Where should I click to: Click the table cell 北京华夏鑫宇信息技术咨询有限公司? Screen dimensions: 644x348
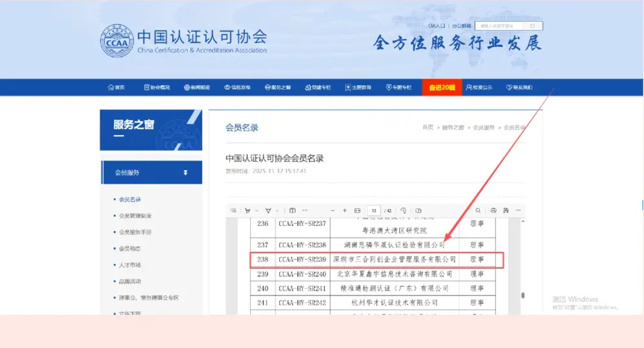[x=394, y=274]
